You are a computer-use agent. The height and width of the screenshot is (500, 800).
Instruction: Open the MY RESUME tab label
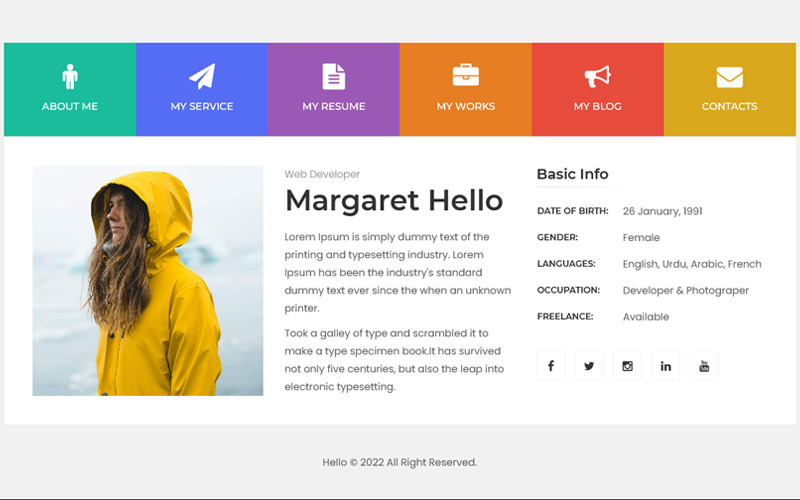[x=334, y=106]
